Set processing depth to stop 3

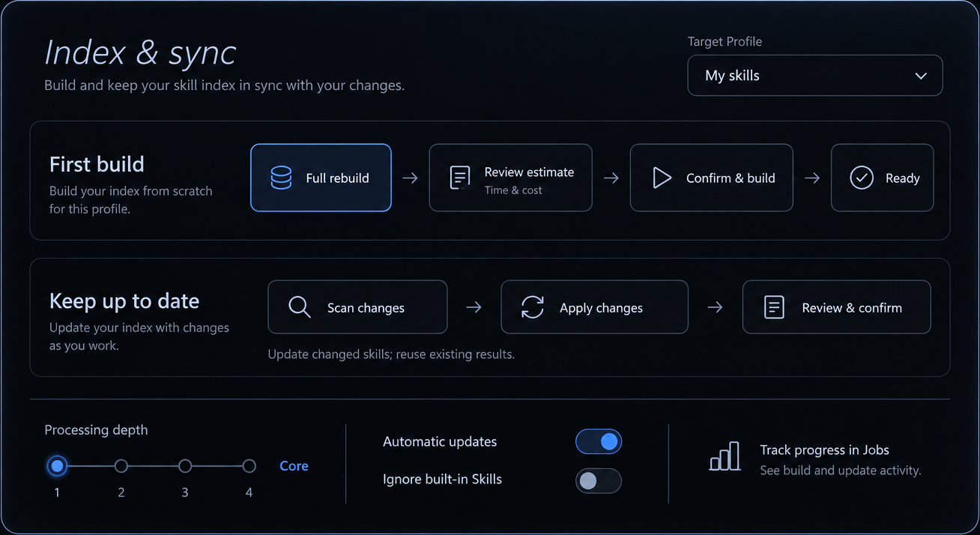(185, 466)
